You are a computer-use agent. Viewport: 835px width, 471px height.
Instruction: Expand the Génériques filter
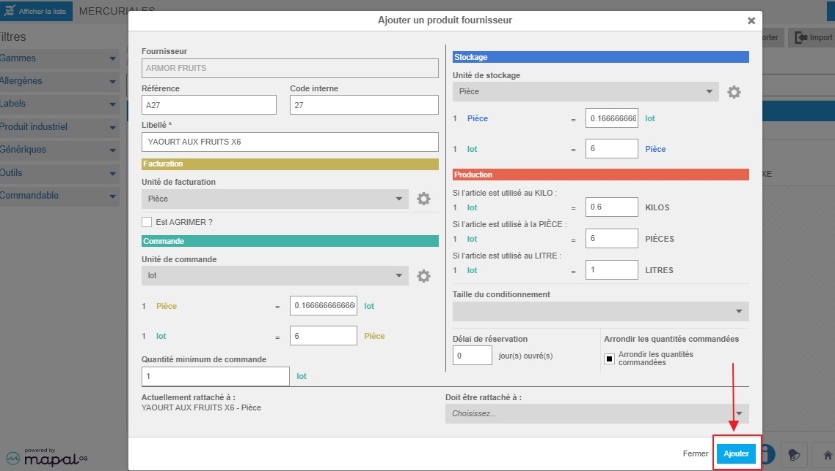(x=59, y=150)
